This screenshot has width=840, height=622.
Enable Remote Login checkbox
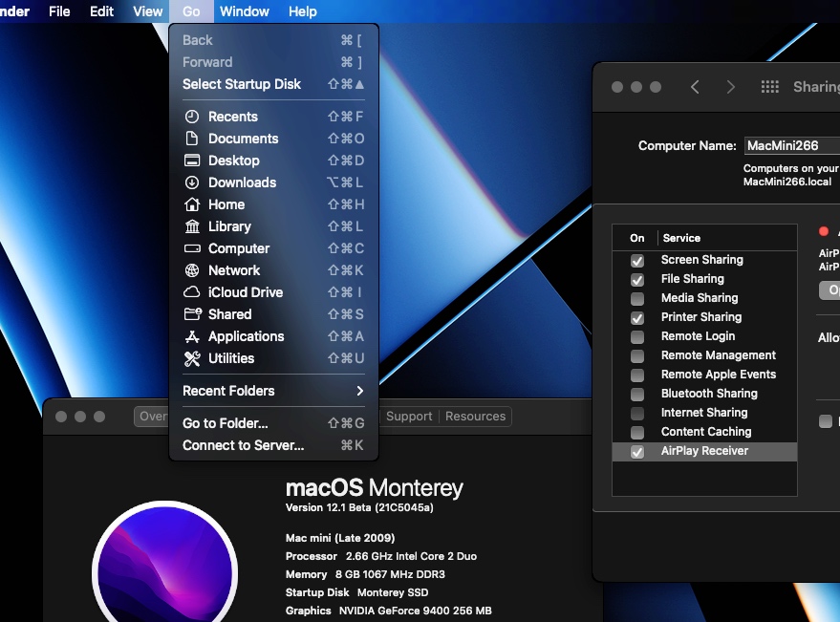[x=637, y=337]
